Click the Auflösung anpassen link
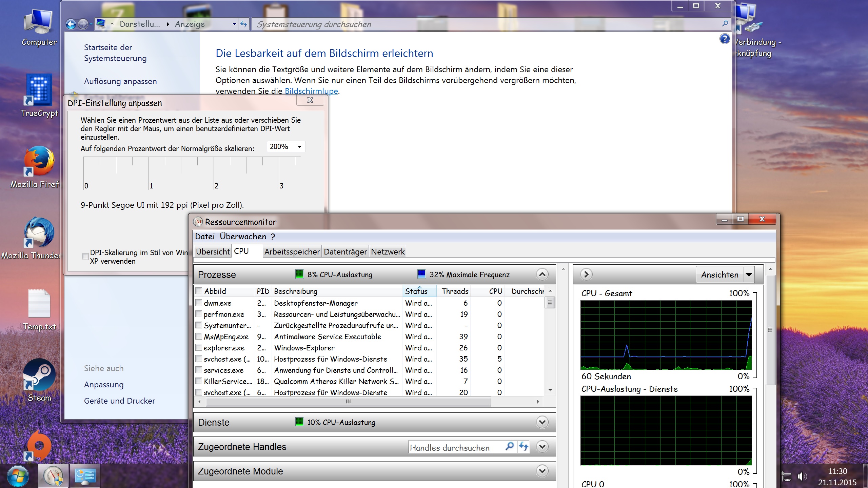 pyautogui.click(x=120, y=81)
